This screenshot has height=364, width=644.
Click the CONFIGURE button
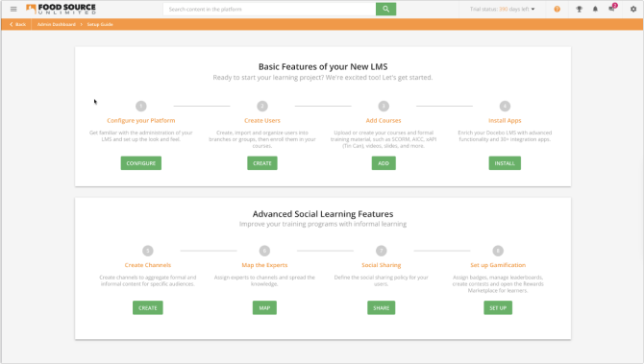click(141, 163)
